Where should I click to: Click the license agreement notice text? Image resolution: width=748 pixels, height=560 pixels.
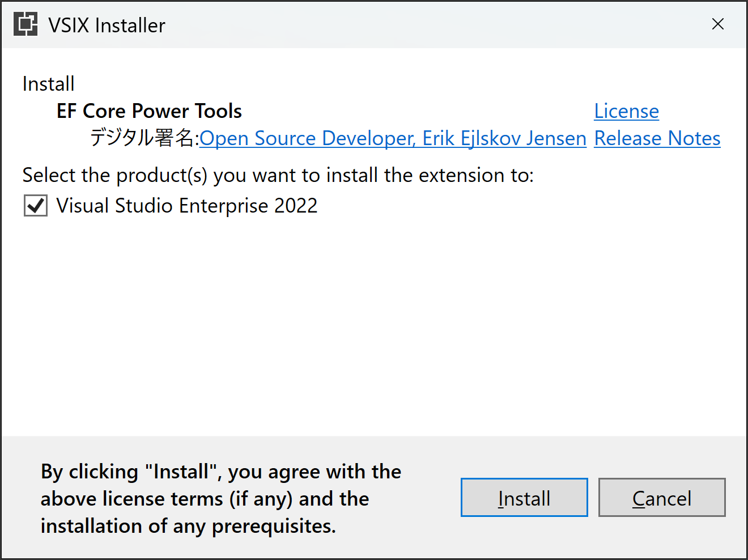click(221, 499)
